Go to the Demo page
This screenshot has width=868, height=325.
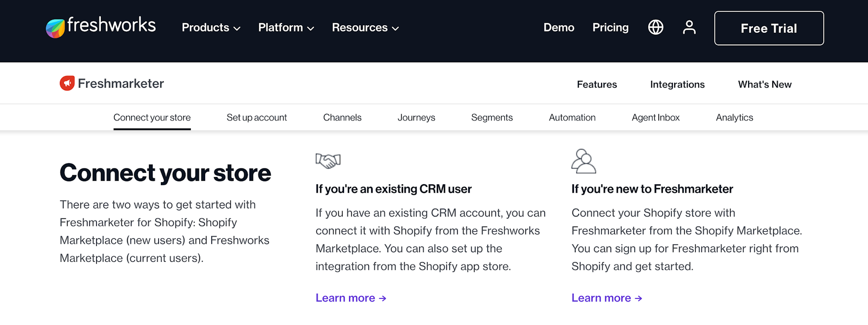click(x=559, y=28)
